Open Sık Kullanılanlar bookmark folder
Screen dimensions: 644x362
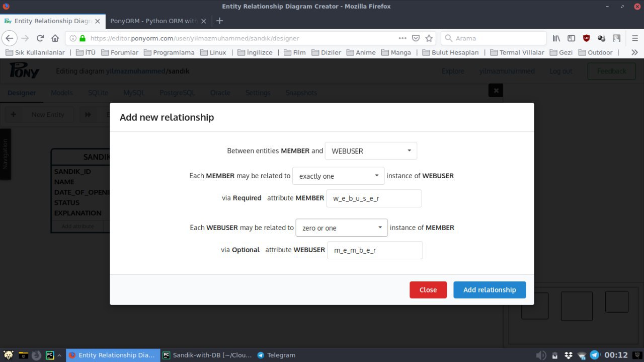tap(35, 52)
